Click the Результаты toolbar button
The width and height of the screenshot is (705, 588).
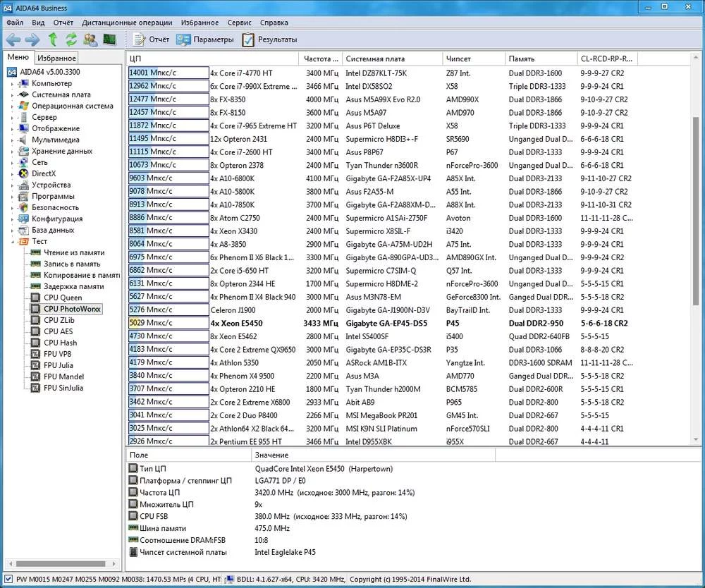pos(269,39)
